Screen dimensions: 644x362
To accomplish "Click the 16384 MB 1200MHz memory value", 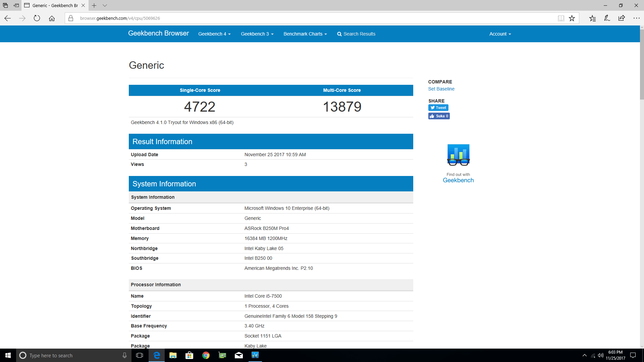I will tap(266, 238).
